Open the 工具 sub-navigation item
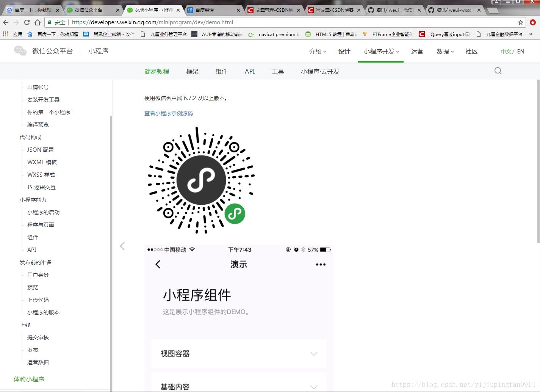The image size is (540, 392). [278, 71]
